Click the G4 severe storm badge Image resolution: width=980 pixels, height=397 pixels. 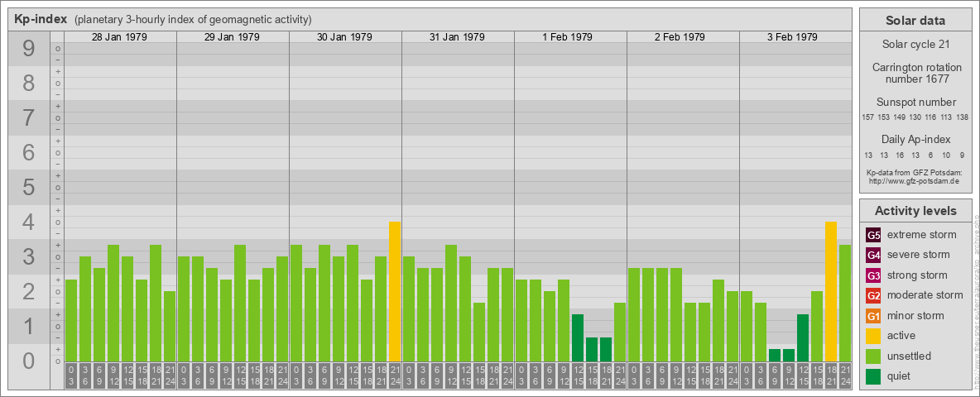point(874,256)
